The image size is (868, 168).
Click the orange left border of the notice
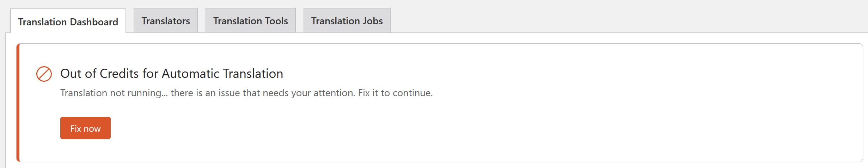click(18, 103)
